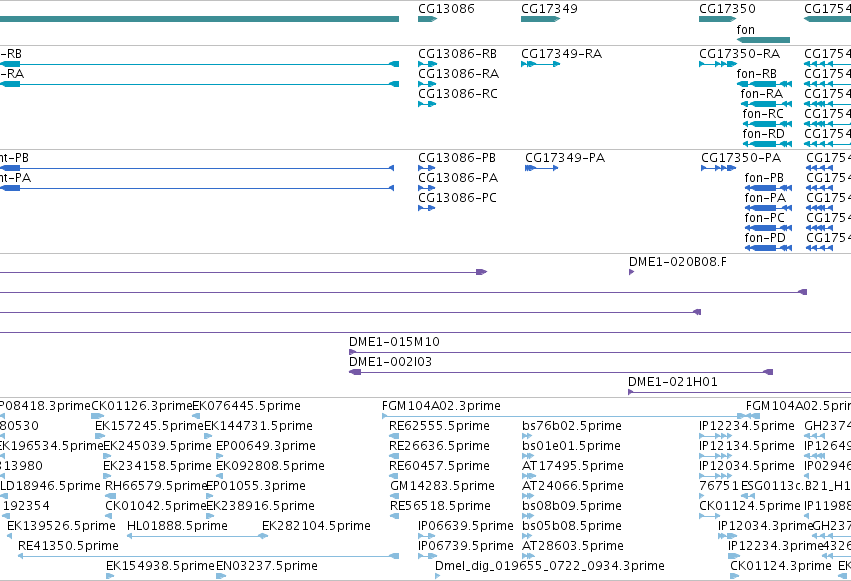The width and height of the screenshot is (851, 581).
Task: Click EST AT17495.5prime
Action: 573,466
